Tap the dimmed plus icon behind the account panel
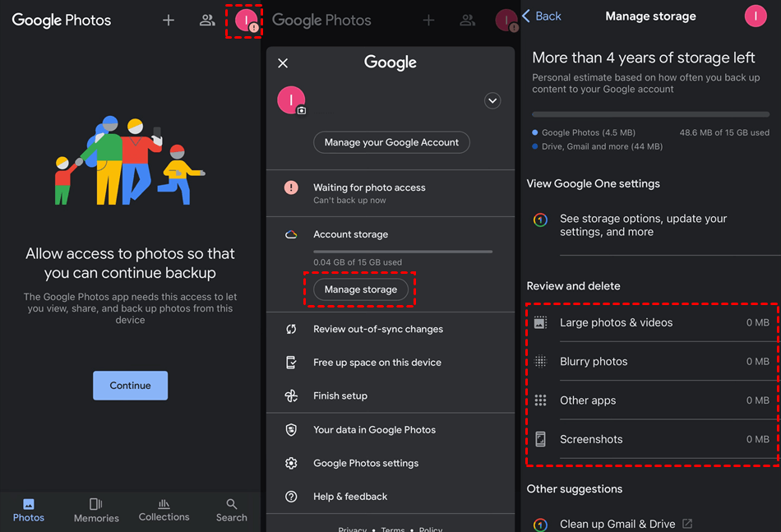Viewport: 781px width, 532px height. coord(428,20)
